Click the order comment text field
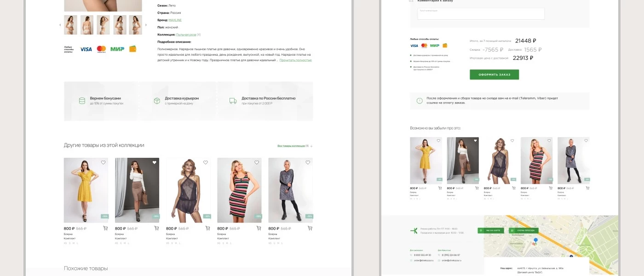The image size is (644, 276). click(x=481, y=13)
